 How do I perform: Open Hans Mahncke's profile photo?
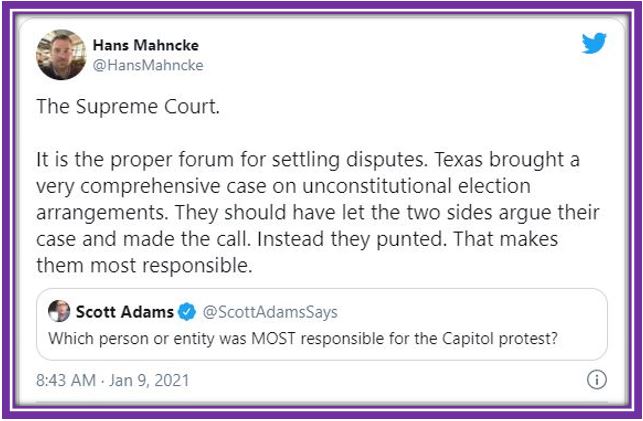pos(61,55)
